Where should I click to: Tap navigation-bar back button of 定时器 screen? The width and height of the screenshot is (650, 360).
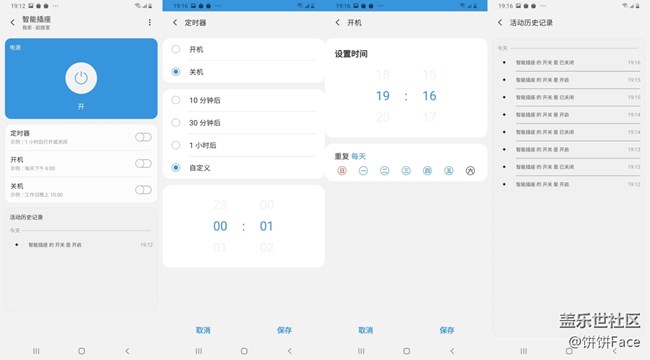click(x=290, y=351)
